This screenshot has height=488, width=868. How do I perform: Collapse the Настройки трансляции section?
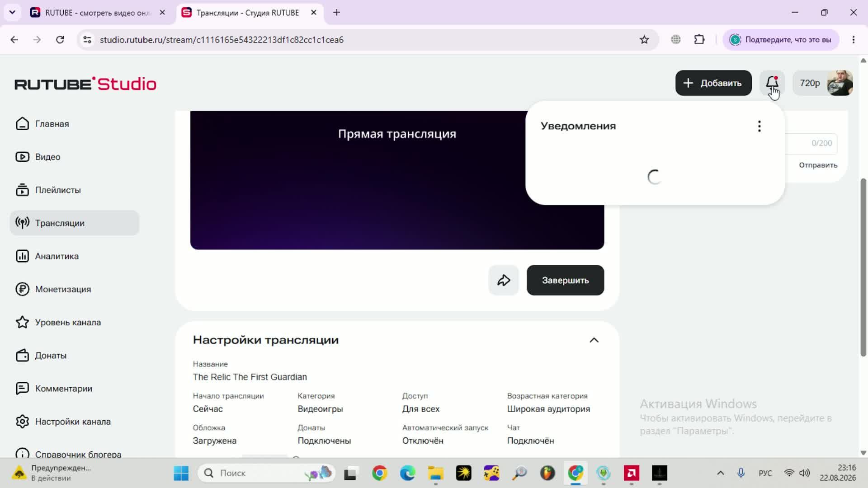[594, 340]
